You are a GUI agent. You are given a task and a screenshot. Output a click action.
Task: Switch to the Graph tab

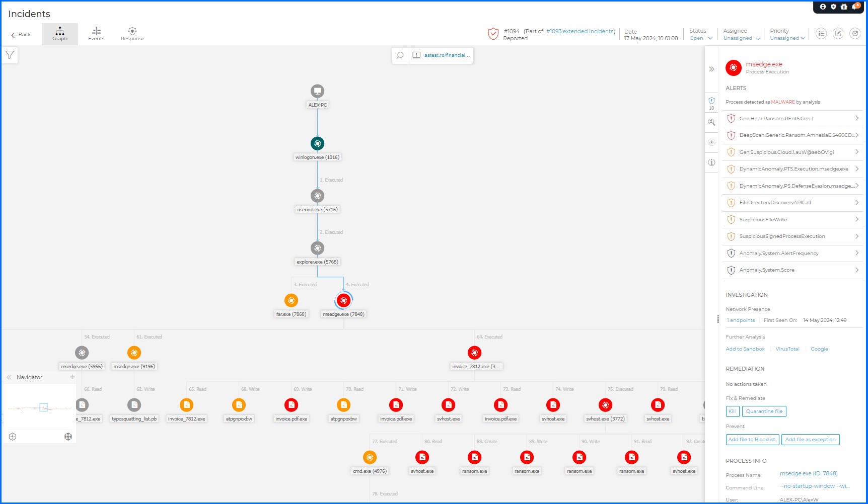point(60,34)
